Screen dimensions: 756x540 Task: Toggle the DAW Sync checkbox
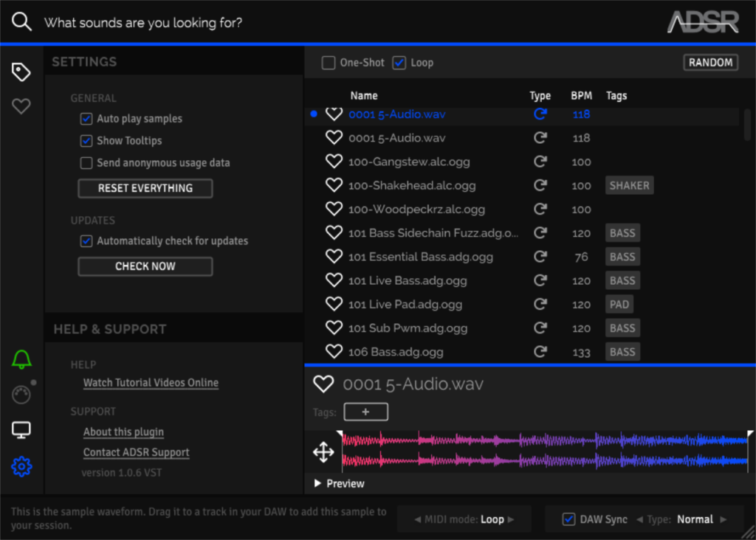pyautogui.click(x=568, y=519)
